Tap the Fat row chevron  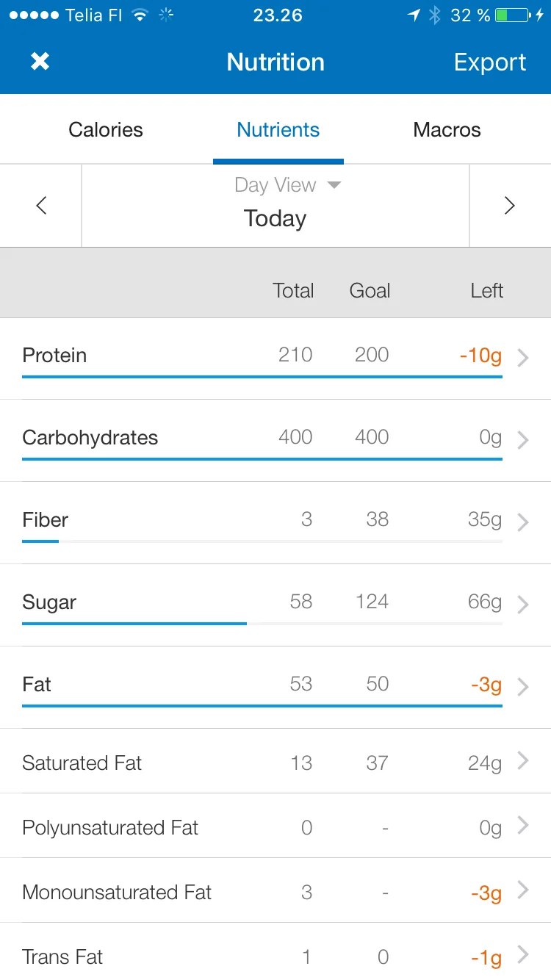click(x=523, y=687)
